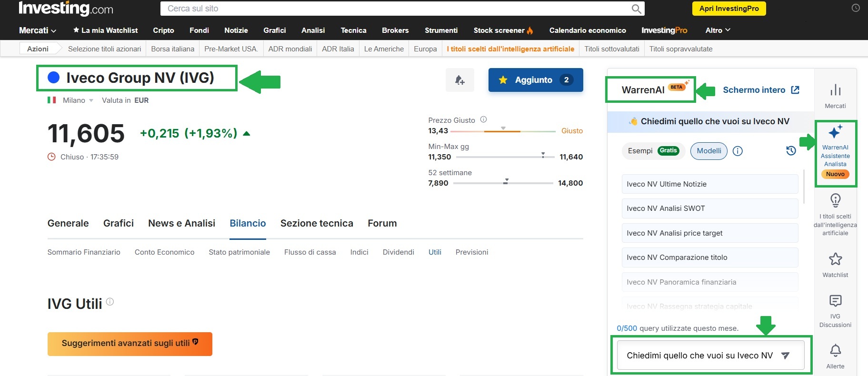This screenshot has height=376, width=868.
Task: Switch to Sezione tecnica tab
Action: point(317,223)
